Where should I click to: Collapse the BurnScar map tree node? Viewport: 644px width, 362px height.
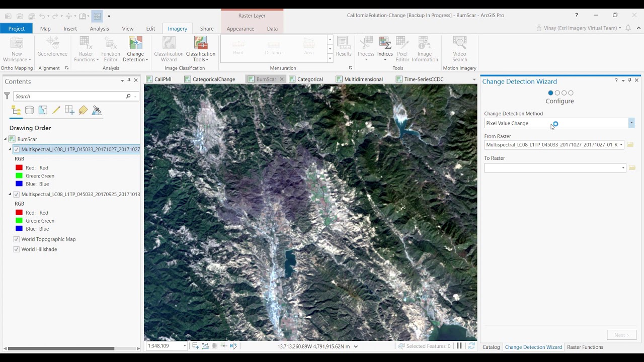pyautogui.click(x=6, y=139)
